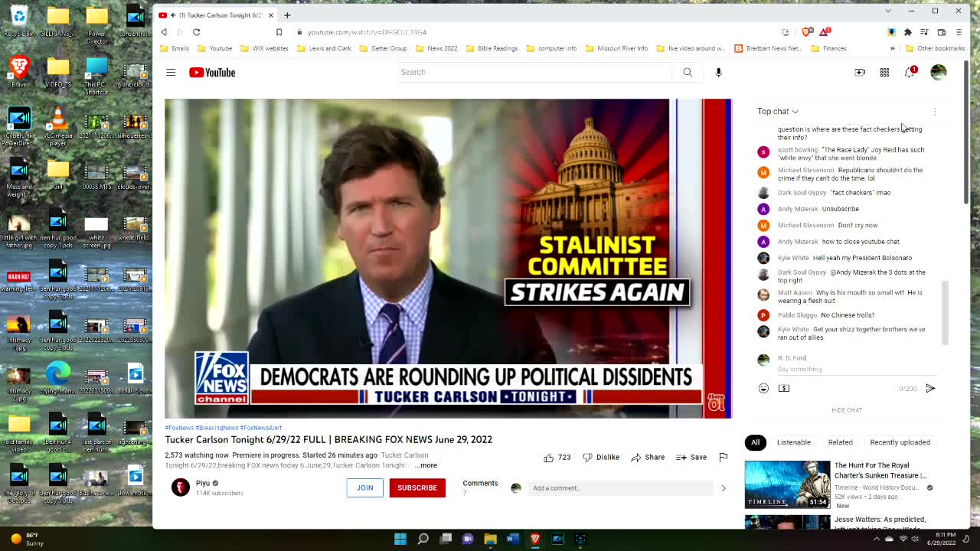Share the Tucker Carlson video

point(648,457)
